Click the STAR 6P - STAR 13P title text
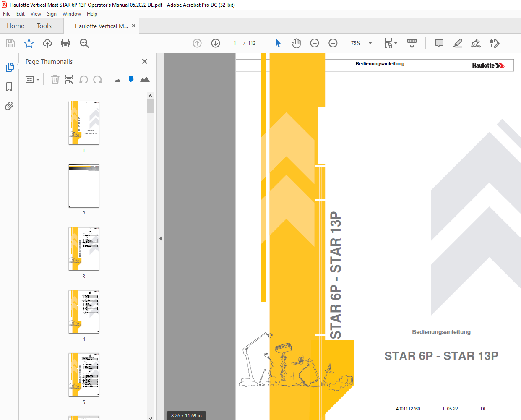The image size is (521, 420). tap(441, 356)
